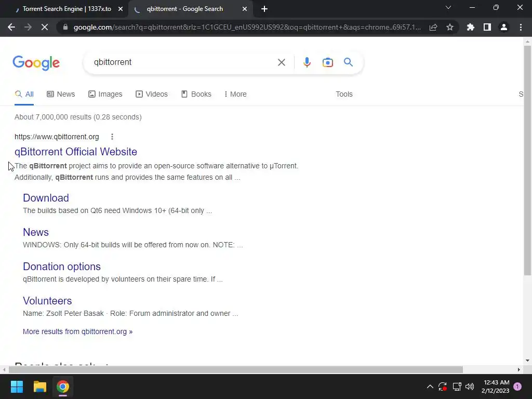Click the Google search magnifier button
Screen dimensions: 532x399
348,62
